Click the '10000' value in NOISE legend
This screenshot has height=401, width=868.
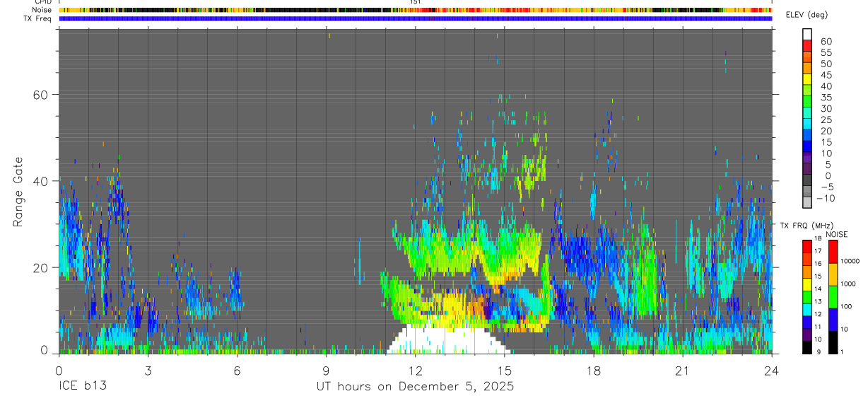click(852, 262)
